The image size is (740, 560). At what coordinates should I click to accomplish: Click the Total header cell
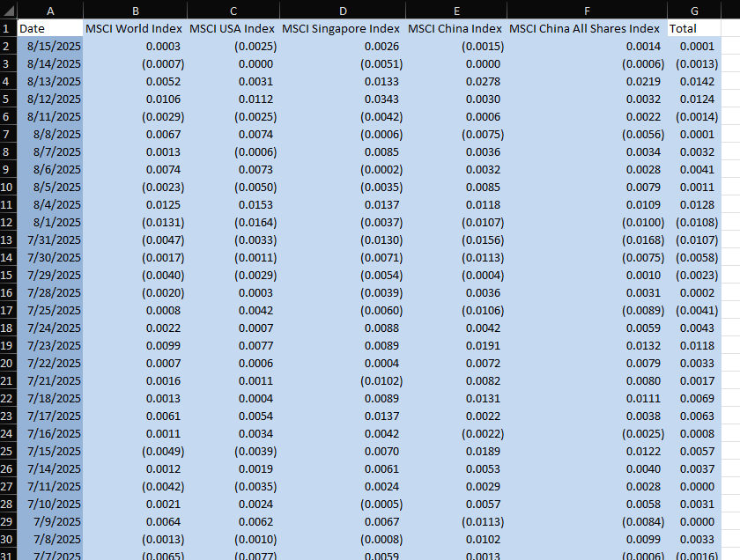(x=694, y=28)
